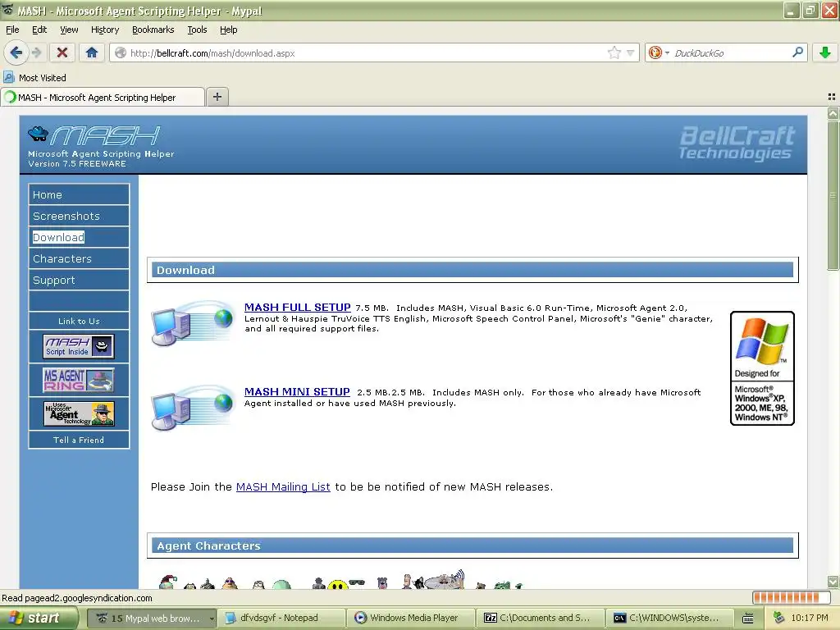Open the Help menu
Image resolution: width=840 pixels, height=630 pixels.
229,30
